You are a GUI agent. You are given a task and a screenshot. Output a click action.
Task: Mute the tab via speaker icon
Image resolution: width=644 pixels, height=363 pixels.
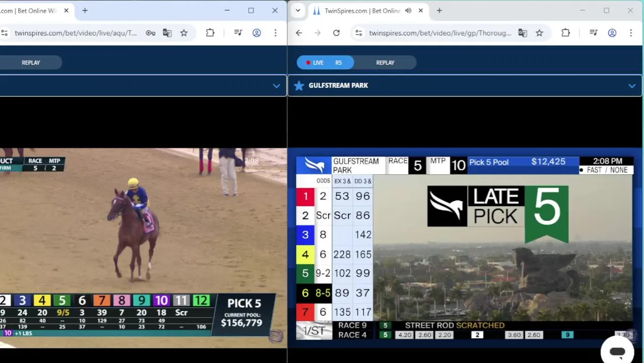pos(408,11)
